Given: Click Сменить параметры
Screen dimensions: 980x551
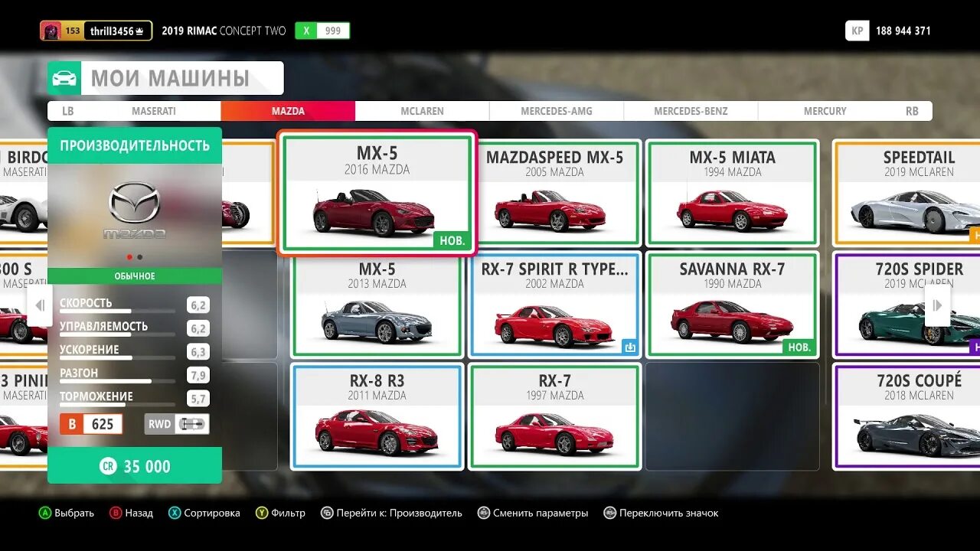Looking at the screenshot, I should click(x=541, y=513).
